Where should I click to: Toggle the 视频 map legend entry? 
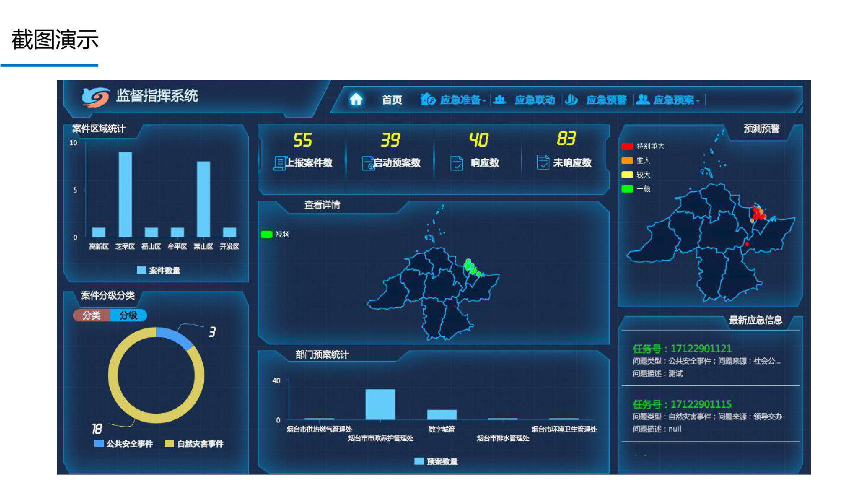point(275,234)
